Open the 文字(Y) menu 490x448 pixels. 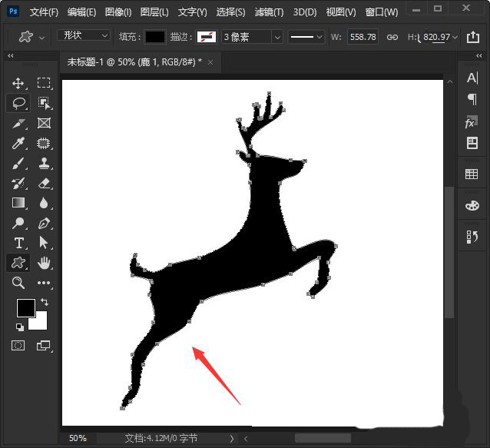click(x=192, y=12)
